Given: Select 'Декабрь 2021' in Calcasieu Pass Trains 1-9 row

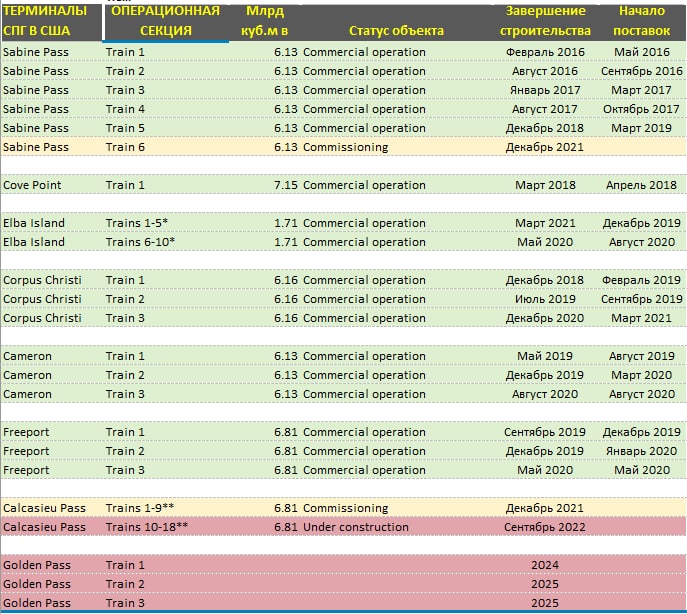Looking at the screenshot, I should coord(545,508).
